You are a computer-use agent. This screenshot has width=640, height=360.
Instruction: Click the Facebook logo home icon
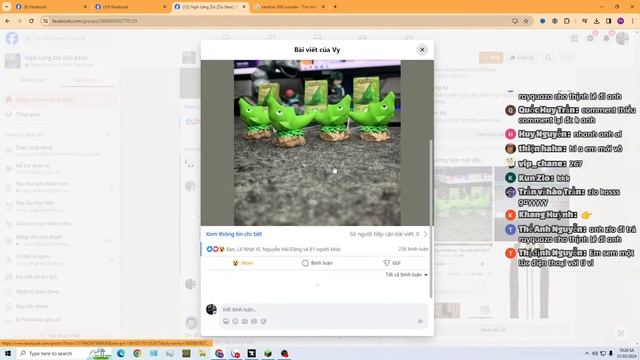(x=12, y=38)
